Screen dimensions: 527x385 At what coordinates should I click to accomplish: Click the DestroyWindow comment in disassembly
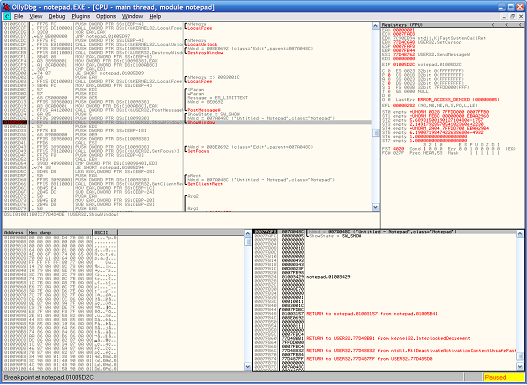coord(205,53)
